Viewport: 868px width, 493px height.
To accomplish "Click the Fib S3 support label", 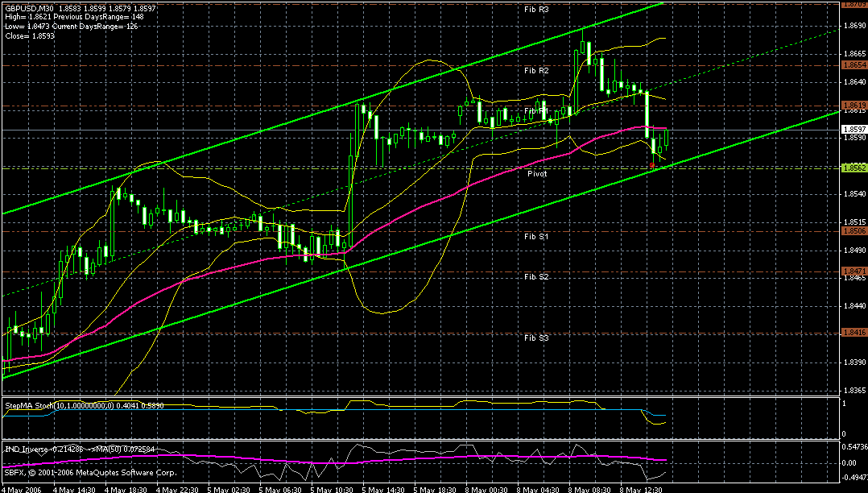I will coord(536,338).
